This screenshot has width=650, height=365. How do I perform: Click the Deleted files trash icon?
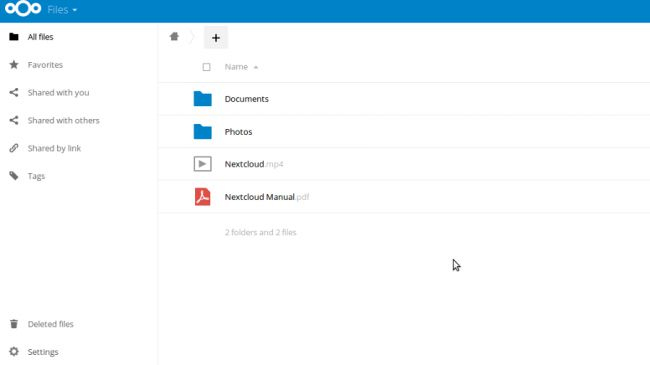pos(14,324)
